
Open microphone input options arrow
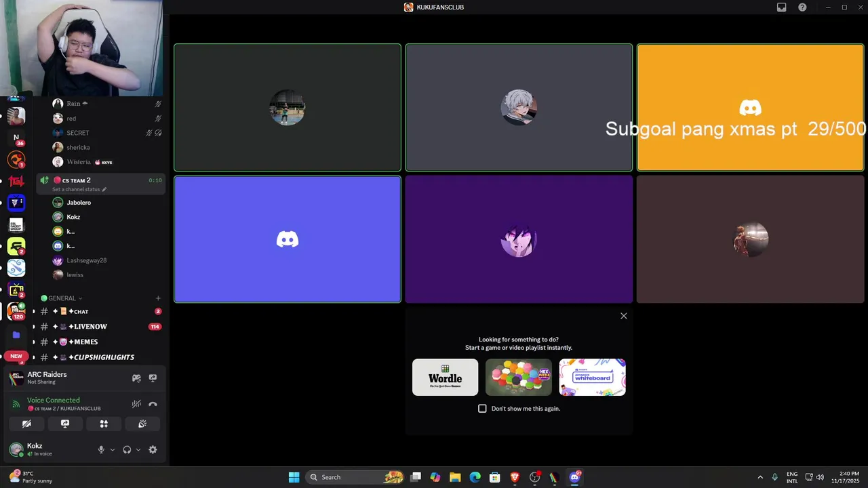click(113, 449)
